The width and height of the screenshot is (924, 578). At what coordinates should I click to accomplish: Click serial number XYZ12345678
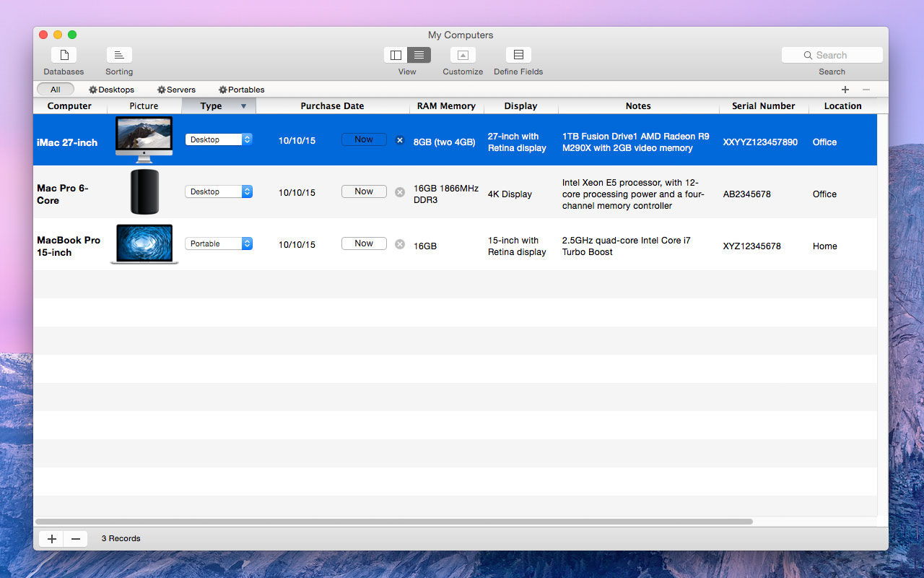point(751,246)
